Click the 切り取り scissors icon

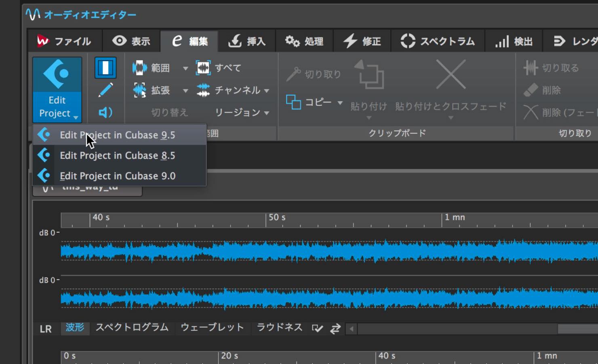point(293,74)
